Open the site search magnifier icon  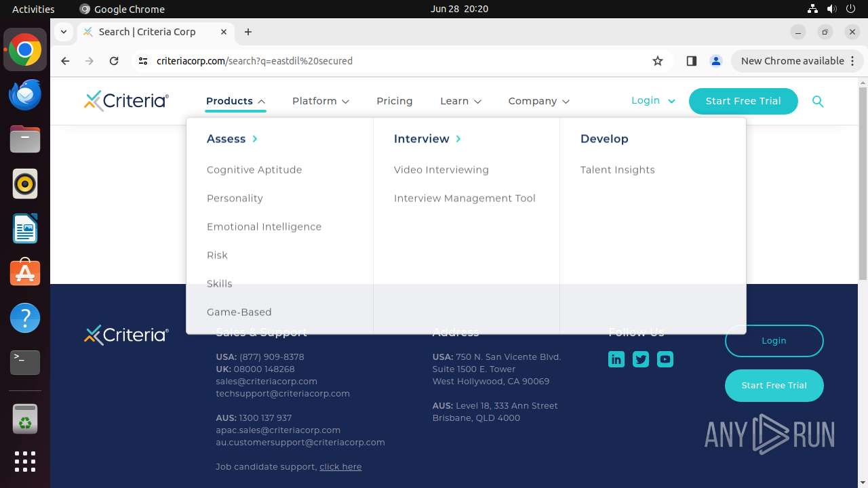tap(818, 102)
